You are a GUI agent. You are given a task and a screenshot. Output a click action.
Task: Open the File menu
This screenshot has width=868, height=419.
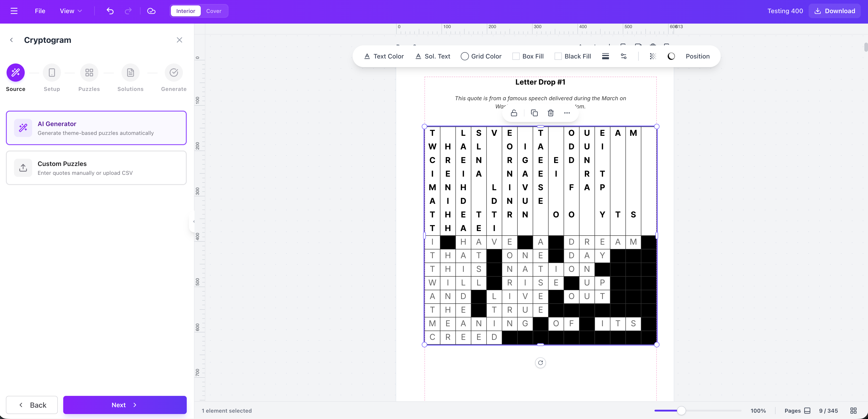click(40, 11)
